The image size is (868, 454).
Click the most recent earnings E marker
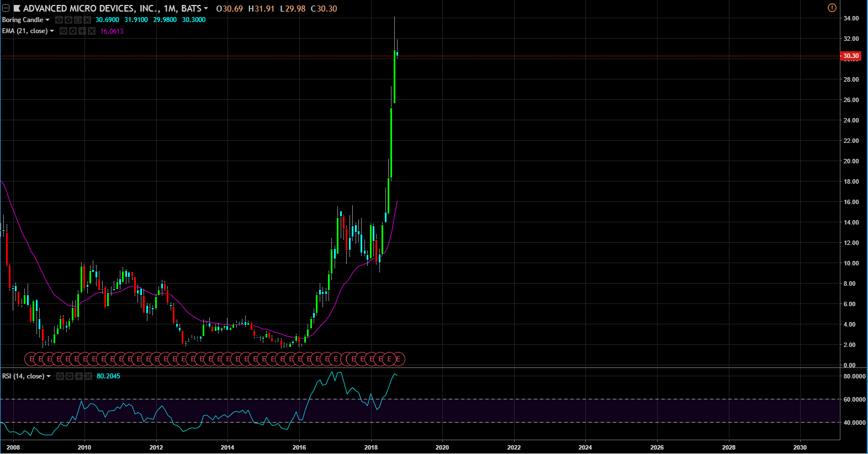[x=399, y=359]
